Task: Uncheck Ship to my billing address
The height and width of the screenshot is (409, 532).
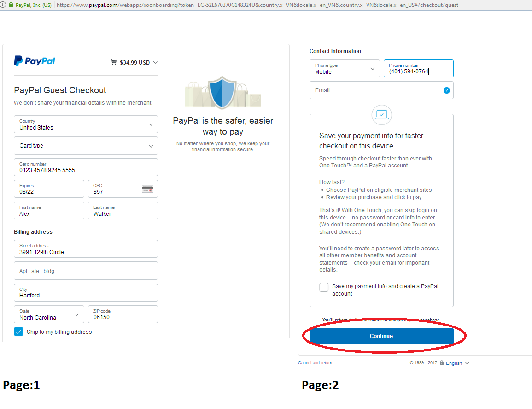Action: point(19,332)
